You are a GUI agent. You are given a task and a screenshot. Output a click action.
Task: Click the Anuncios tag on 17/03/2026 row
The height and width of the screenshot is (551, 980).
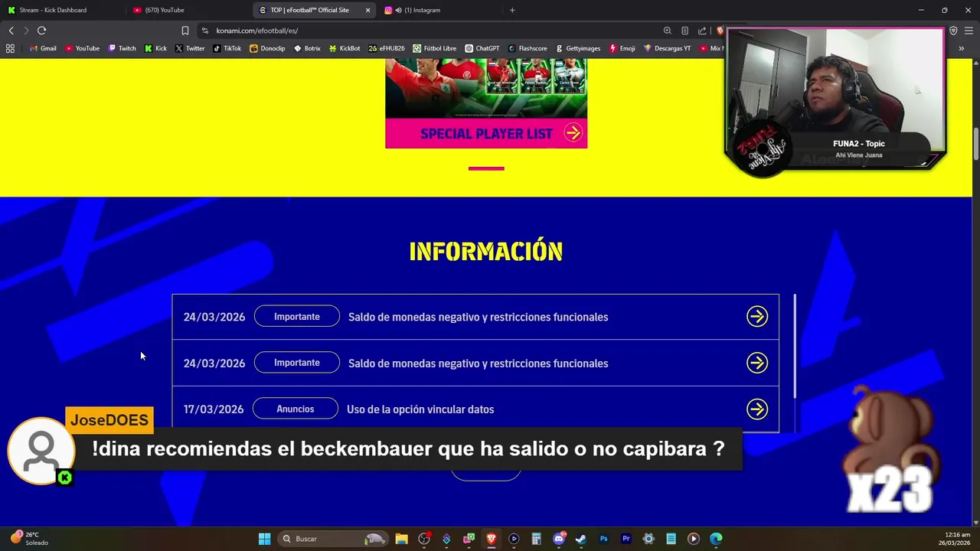coord(296,409)
